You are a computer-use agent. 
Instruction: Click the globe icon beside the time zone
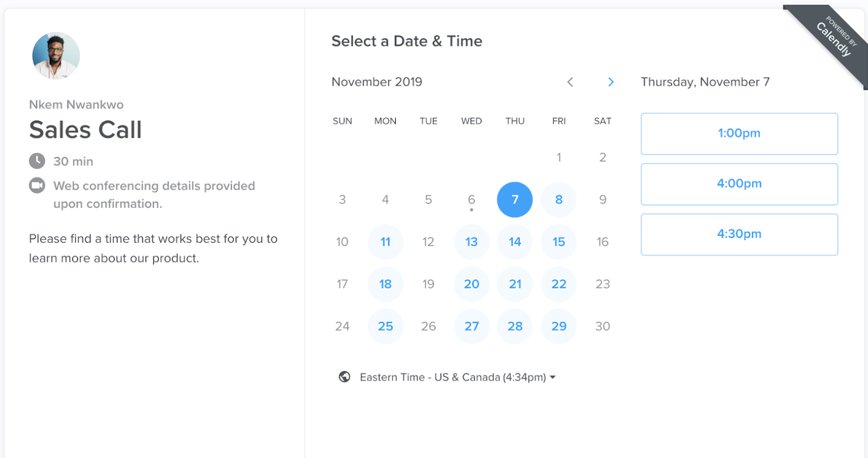pyautogui.click(x=344, y=377)
